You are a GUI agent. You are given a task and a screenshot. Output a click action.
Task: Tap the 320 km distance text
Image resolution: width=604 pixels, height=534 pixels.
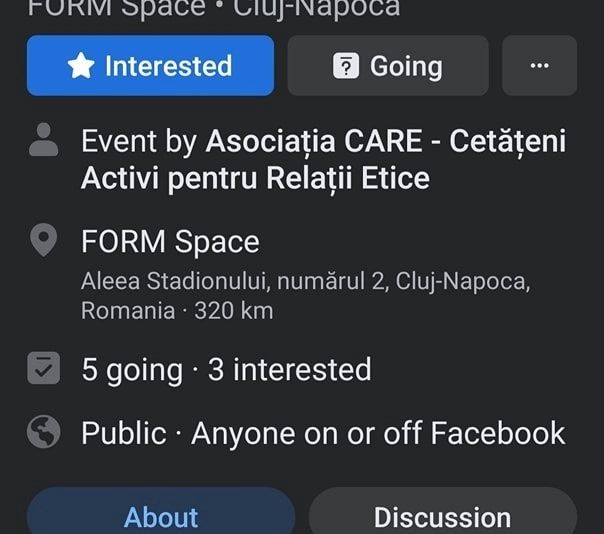point(234,310)
